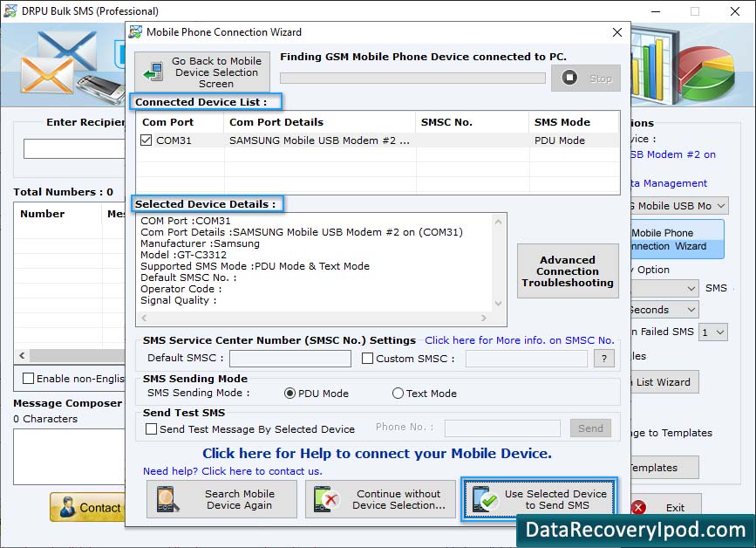This screenshot has width=756, height=548.
Task: Click the device search progress bar
Action: click(x=412, y=79)
